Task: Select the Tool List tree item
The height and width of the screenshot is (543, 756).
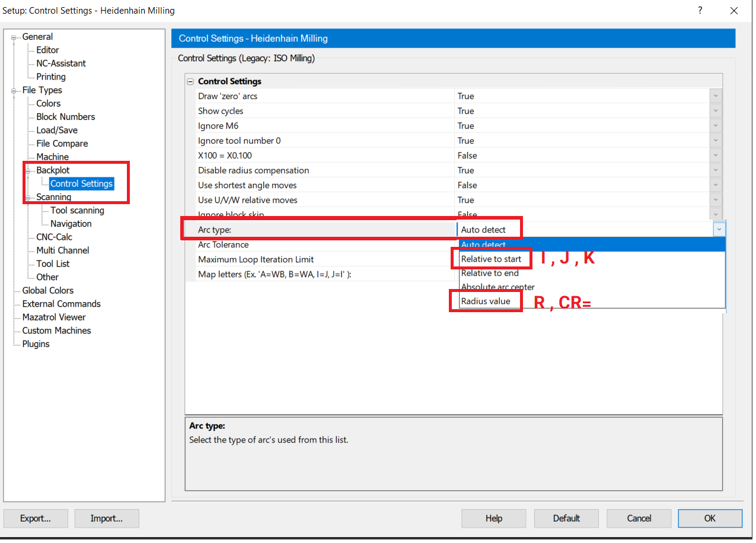Action: pyautogui.click(x=53, y=264)
